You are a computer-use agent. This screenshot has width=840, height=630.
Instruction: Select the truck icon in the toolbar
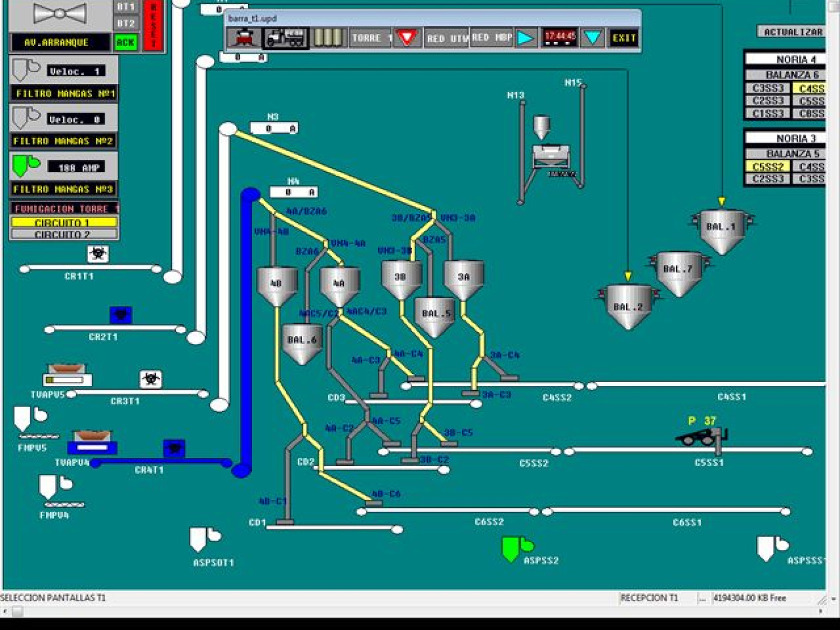[x=286, y=38]
